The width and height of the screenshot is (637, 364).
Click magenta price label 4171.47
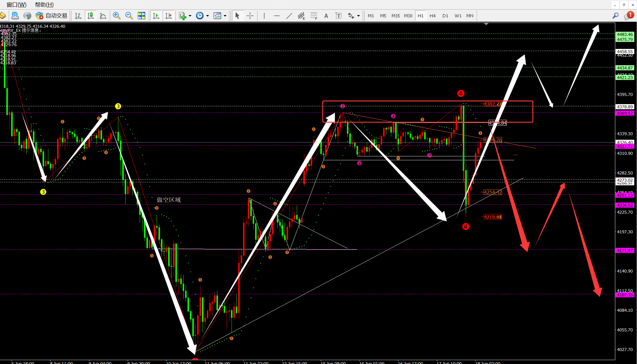625,251
